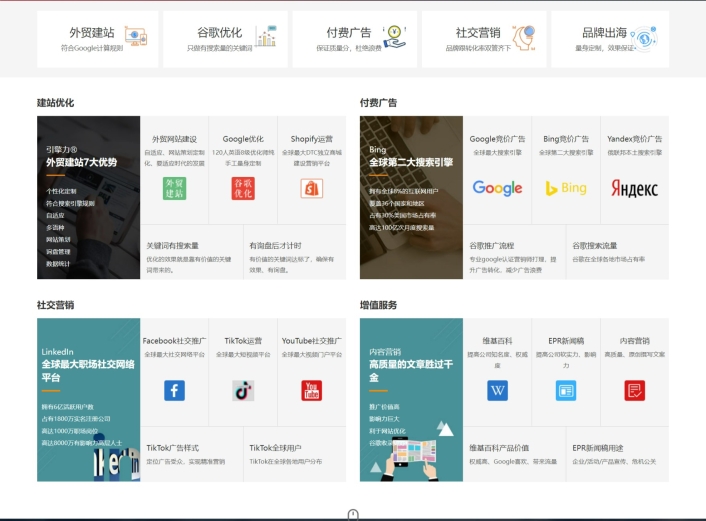Click the 高质量的文章胜过千金 banner
This screenshot has width=706, height=521.
(411, 400)
